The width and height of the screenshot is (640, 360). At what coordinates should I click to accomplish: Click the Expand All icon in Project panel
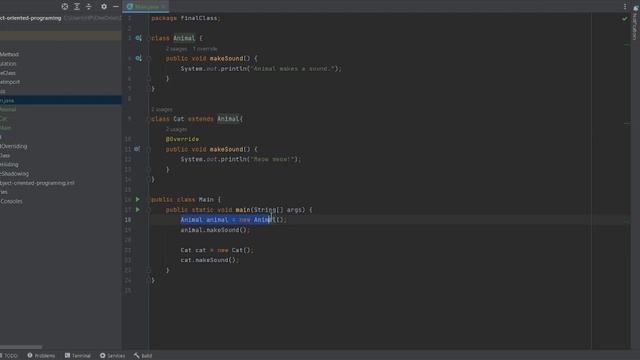[x=77, y=7]
